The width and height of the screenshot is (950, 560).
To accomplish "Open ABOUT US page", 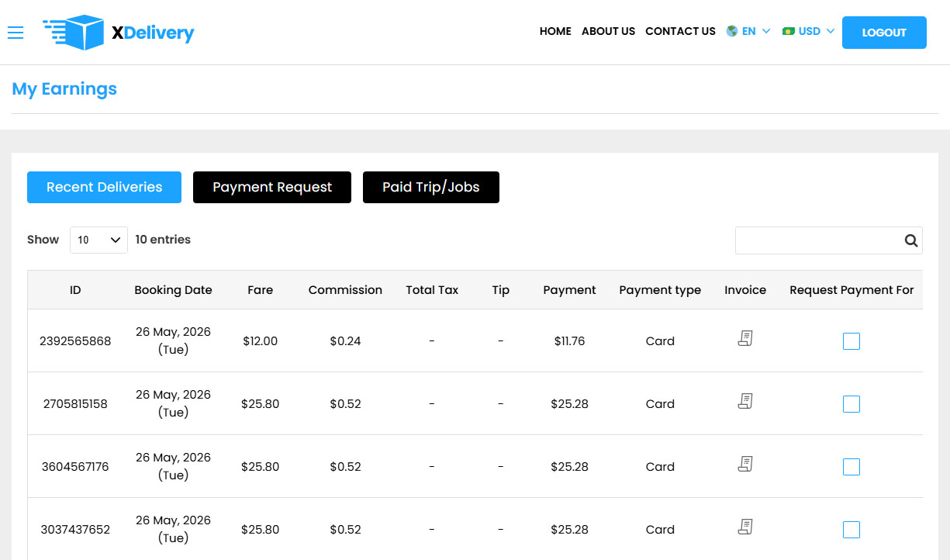I will tap(608, 31).
